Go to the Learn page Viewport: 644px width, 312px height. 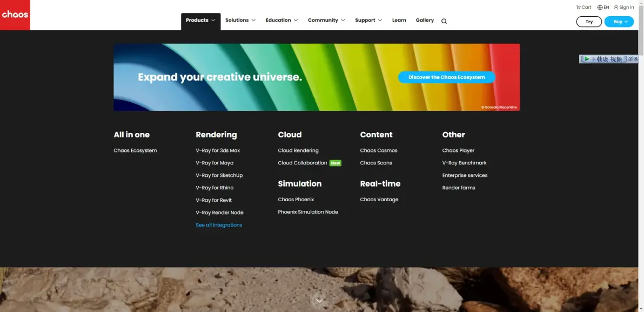(x=399, y=20)
